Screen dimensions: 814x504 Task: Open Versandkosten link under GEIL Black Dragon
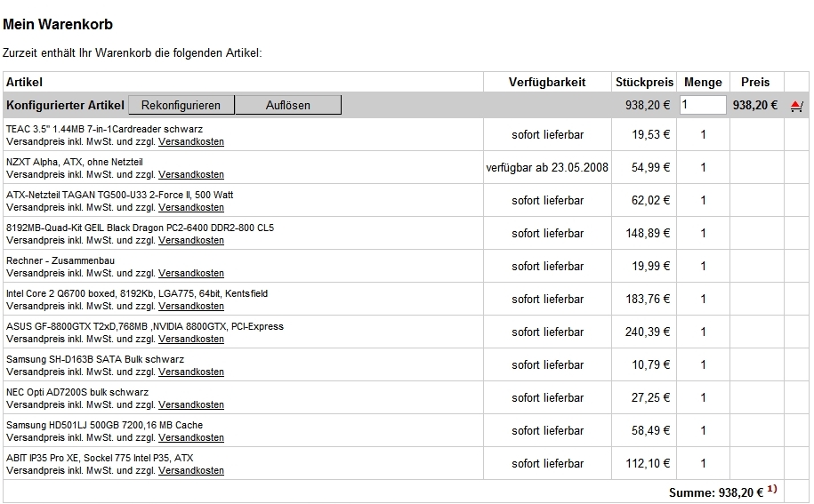[x=191, y=240]
